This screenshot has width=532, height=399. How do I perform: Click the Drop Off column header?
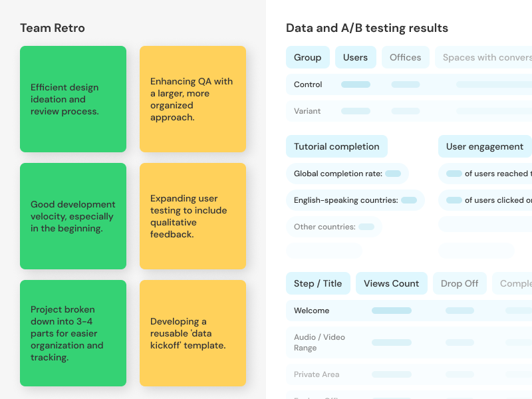click(x=460, y=283)
